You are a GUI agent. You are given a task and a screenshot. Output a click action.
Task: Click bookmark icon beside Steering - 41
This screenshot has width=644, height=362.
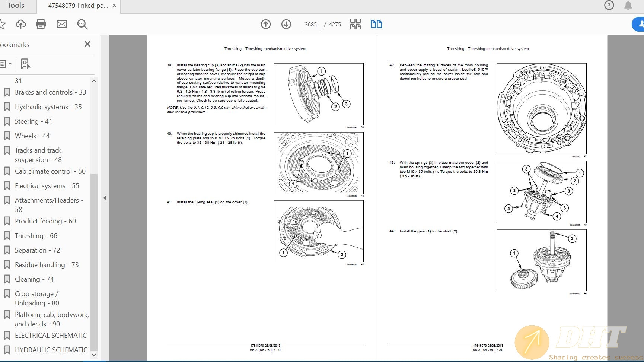7,121
